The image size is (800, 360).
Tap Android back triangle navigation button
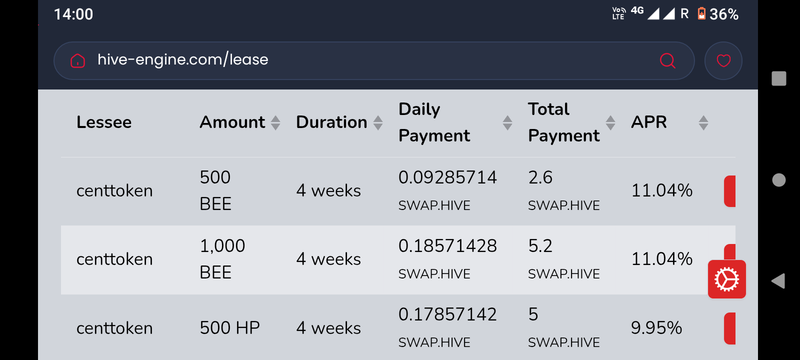pyautogui.click(x=778, y=281)
